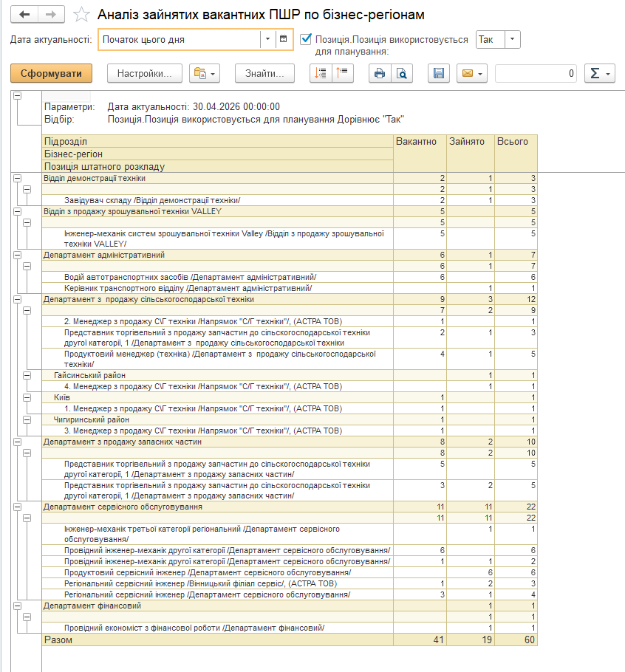Open print preview
The width and height of the screenshot is (625, 672).
pos(402,73)
